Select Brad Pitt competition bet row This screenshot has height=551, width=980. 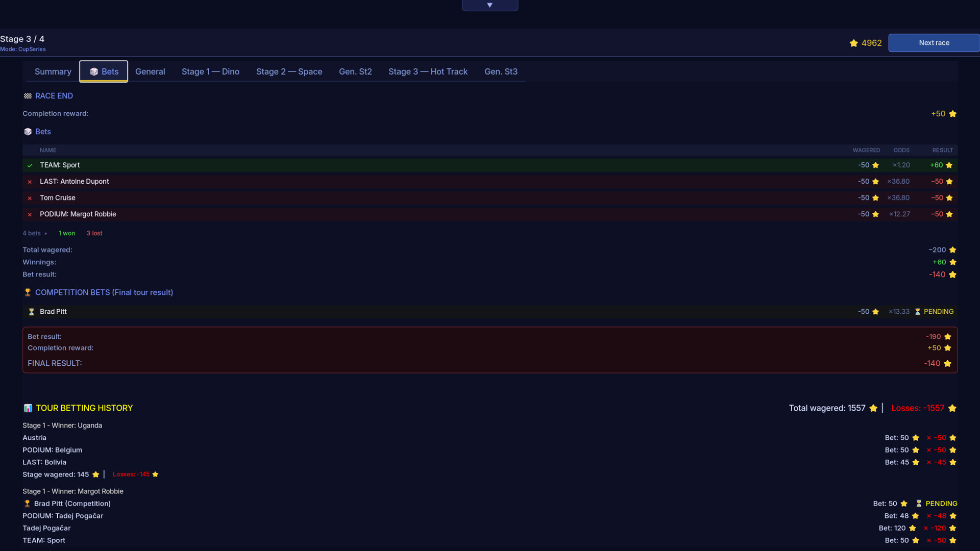tap(490, 312)
